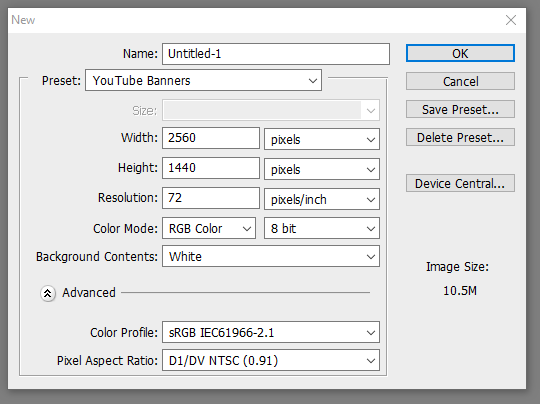Open the Preset dropdown showing YouTube Banners
Viewport: 540px width, 404px height.
(x=204, y=81)
